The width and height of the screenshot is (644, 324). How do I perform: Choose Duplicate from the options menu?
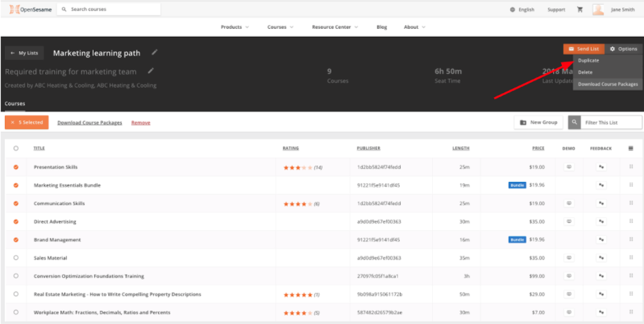pos(588,61)
